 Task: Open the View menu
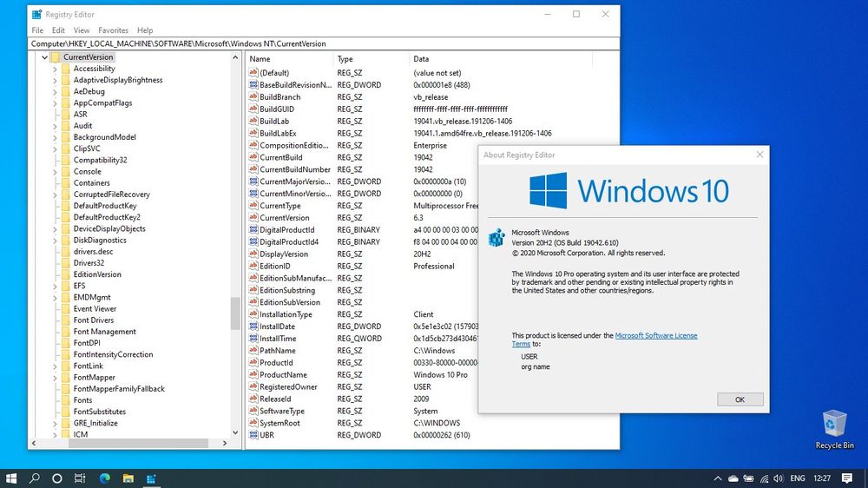(x=82, y=30)
